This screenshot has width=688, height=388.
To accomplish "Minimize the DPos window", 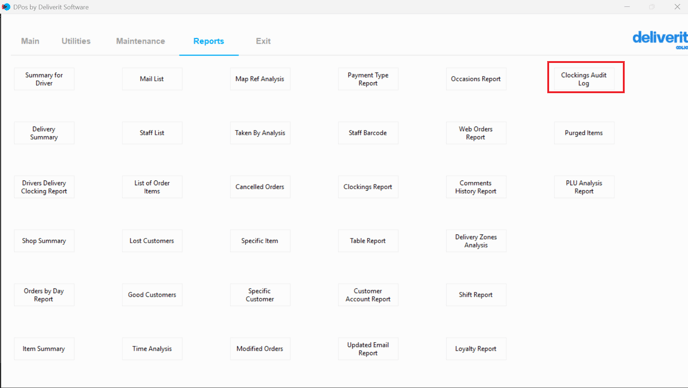I will pos(627,7).
